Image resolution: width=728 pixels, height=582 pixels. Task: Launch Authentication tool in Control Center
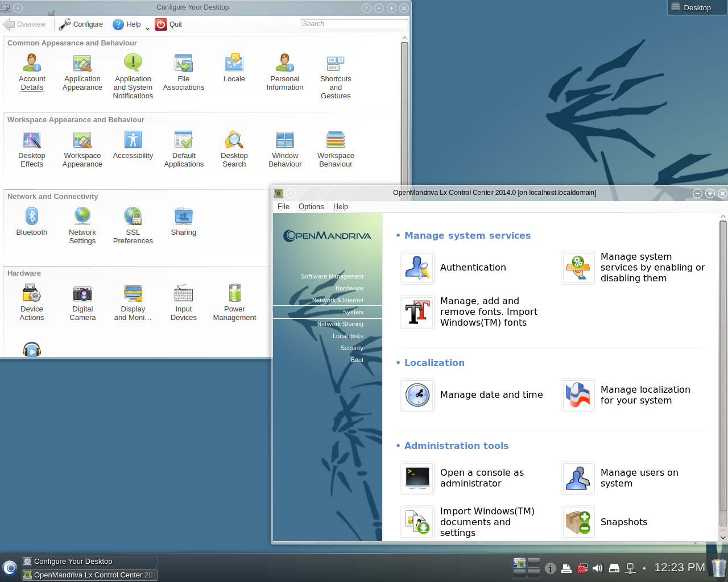(x=454, y=268)
